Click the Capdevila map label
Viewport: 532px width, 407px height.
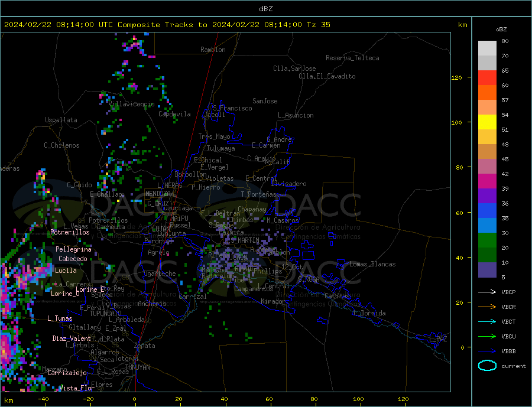174,114
